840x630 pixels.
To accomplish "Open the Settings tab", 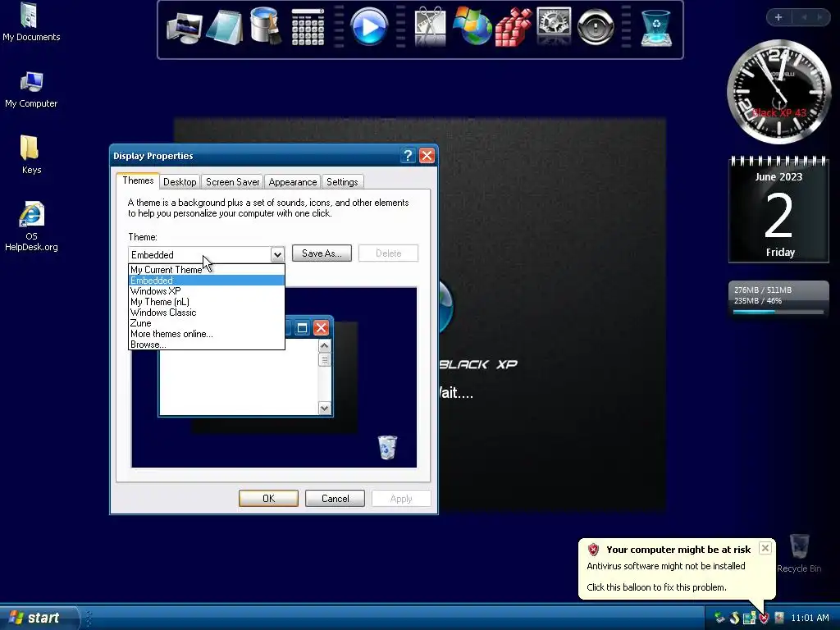I will click(x=342, y=182).
